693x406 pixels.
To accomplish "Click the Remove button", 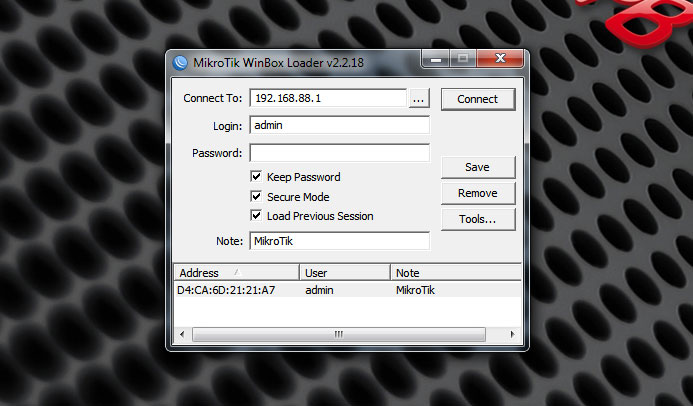I will [477, 193].
